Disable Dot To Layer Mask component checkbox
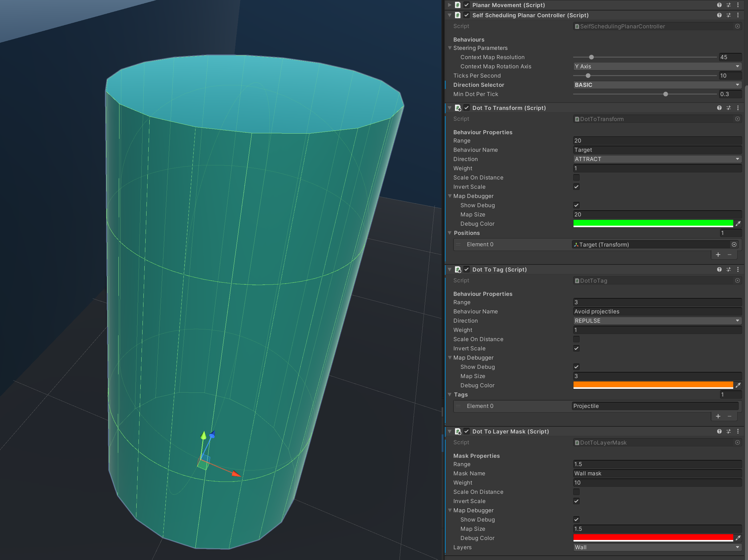The width and height of the screenshot is (748, 560). (466, 432)
